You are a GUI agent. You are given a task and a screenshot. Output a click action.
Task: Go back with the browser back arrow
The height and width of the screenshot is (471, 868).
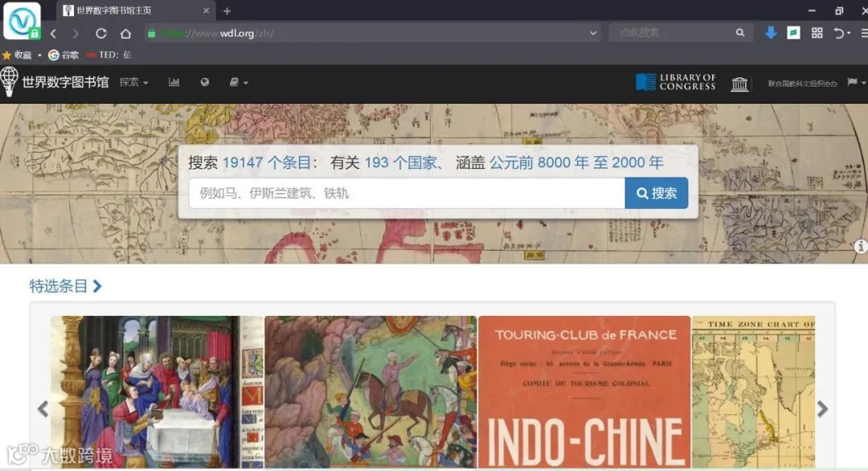pos(53,34)
